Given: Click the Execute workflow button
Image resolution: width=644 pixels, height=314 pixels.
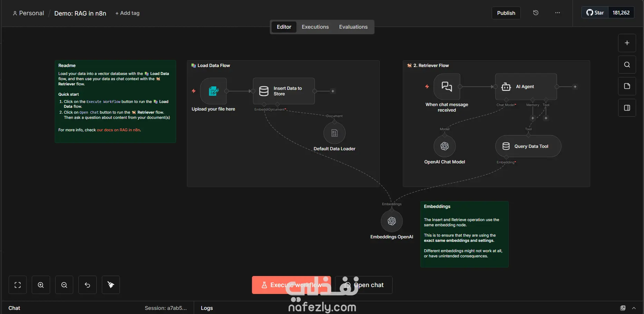Looking at the screenshot, I should click(291, 285).
